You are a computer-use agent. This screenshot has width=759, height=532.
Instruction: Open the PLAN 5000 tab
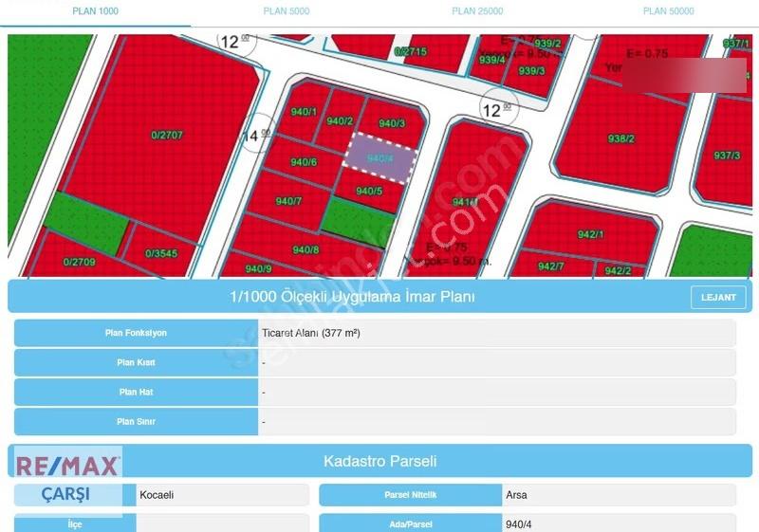pyautogui.click(x=287, y=11)
